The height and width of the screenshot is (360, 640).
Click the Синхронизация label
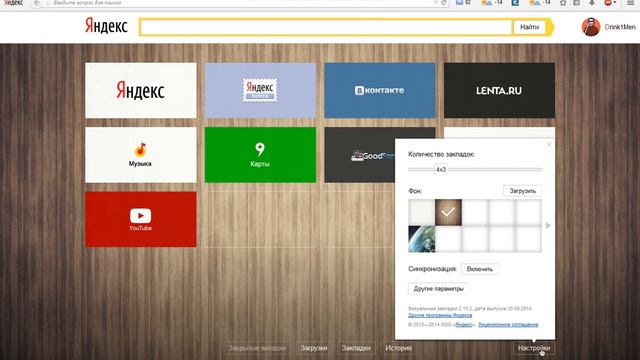pyautogui.click(x=432, y=269)
